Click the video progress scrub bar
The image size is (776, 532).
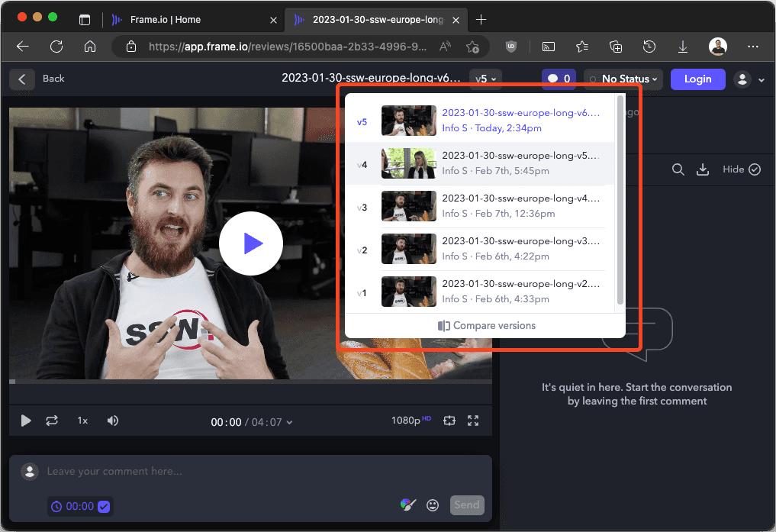tap(250, 381)
